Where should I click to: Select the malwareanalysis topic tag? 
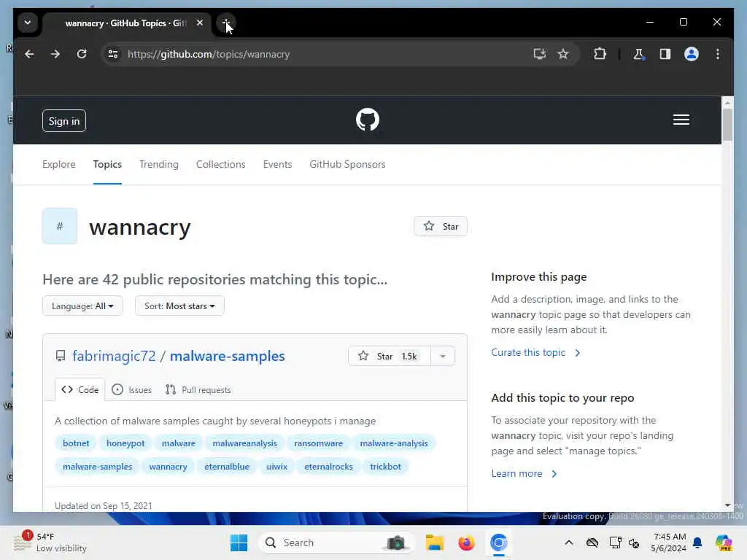point(245,443)
